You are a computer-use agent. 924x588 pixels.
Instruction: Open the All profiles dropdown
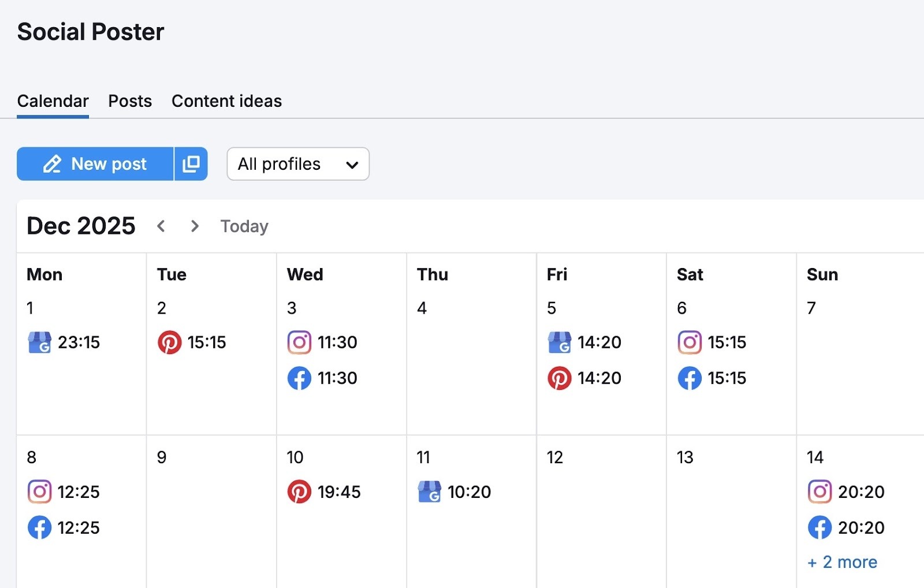(297, 164)
